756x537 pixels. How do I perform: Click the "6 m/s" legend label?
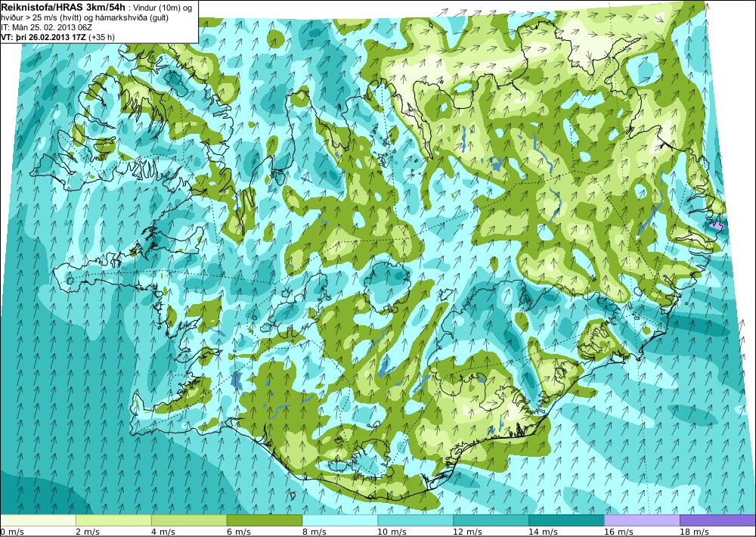tap(239, 532)
